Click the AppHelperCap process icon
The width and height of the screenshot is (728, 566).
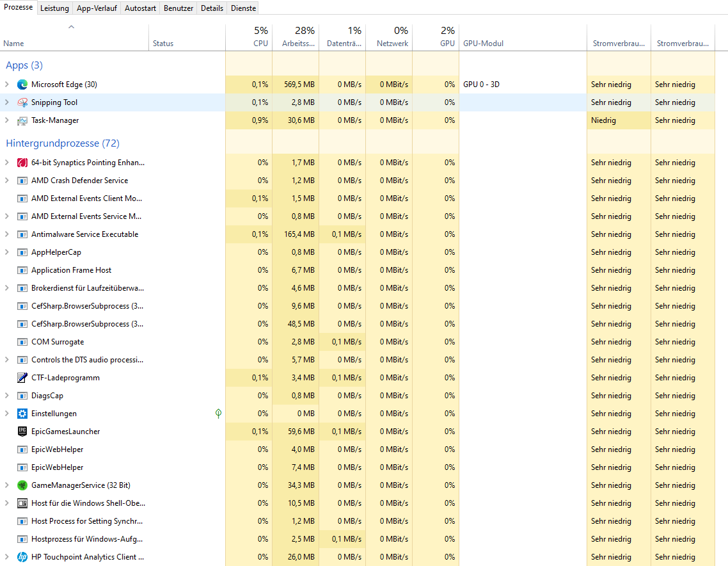pyautogui.click(x=22, y=252)
